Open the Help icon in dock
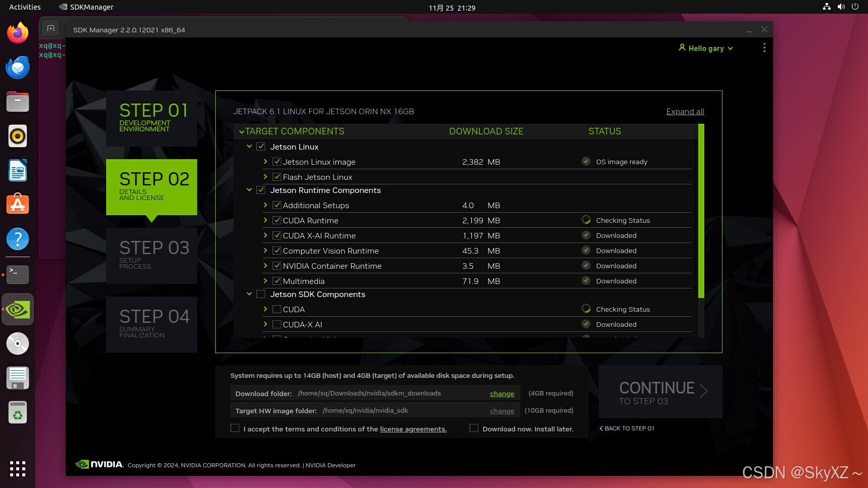Viewport: 868px width, 488px height. pos(18,239)
